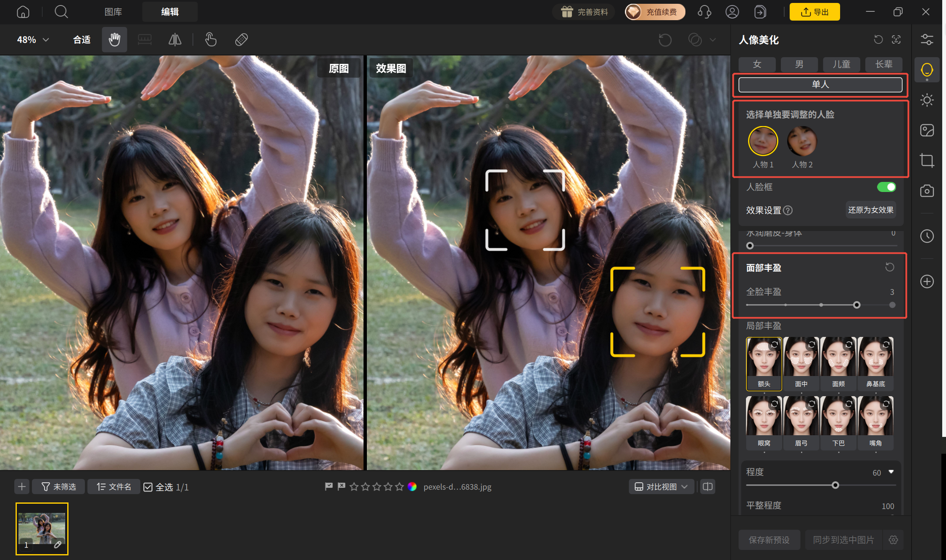This screenshot has height=560, width=946.
Task: Toggle the 人脸框 switch
Action: 886,187
